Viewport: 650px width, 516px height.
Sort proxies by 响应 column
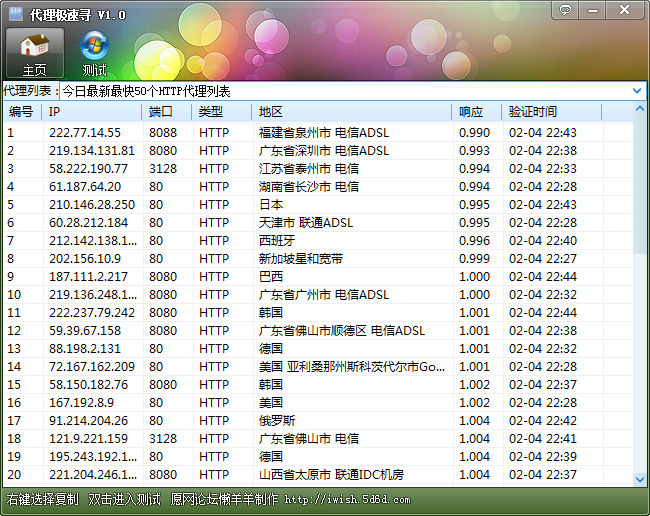tap(476, 112)
